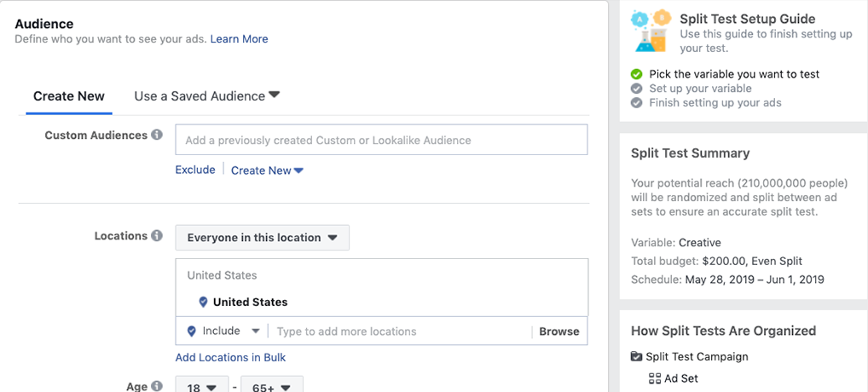The image size is (868, 392).
Task: Click the Split Test Setup Guide flask icon
Action: 650,32
